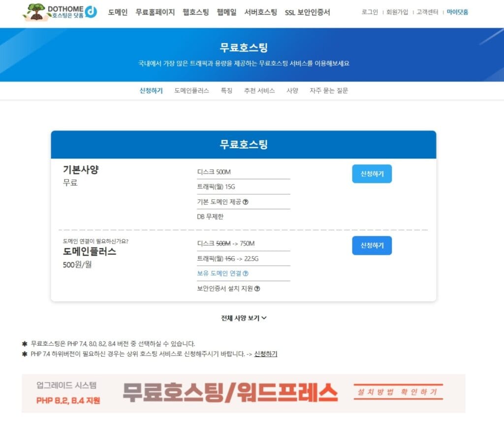Click 신청하기 button for 도메인플러스
The width and height of the screenshot is (504, 425).
pos(372,245)
